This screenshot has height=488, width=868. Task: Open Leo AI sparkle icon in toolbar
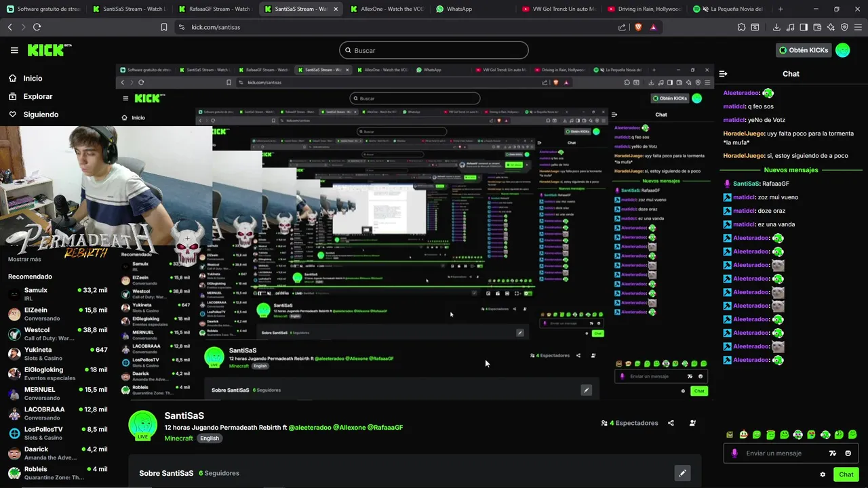(x=831, y=27)
